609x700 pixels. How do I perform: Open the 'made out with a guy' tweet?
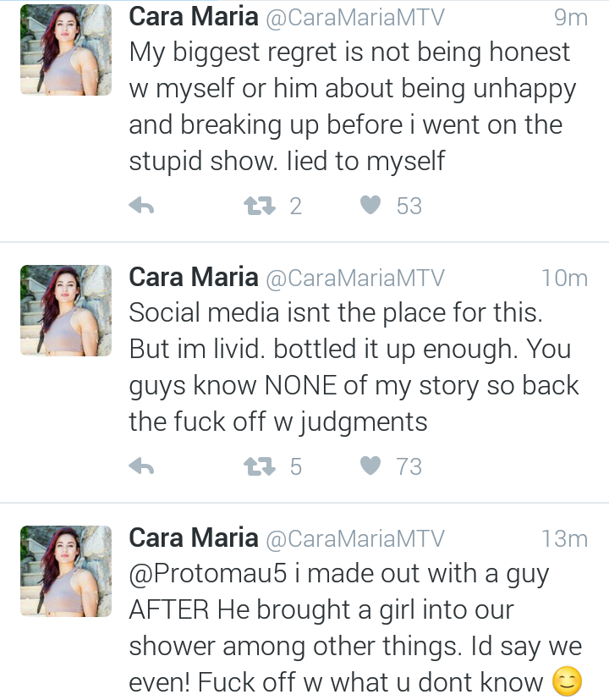point(355,628)
